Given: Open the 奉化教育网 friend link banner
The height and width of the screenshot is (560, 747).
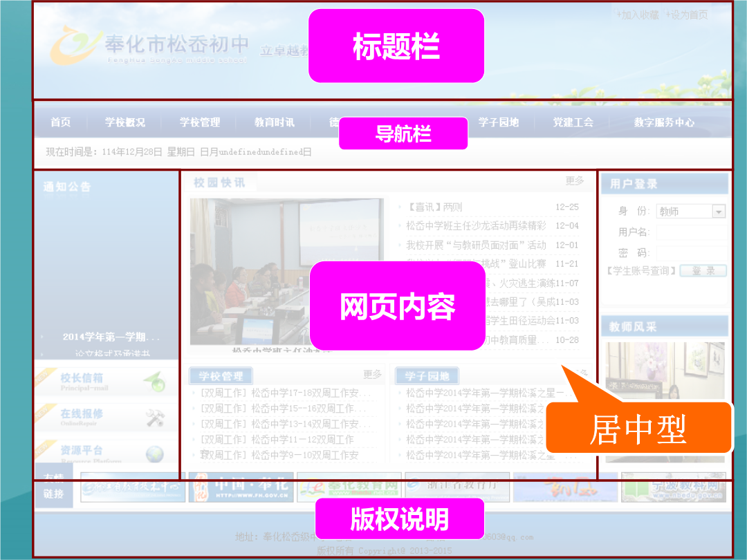Looking at the screenshot, I should (x=349, y=487).
